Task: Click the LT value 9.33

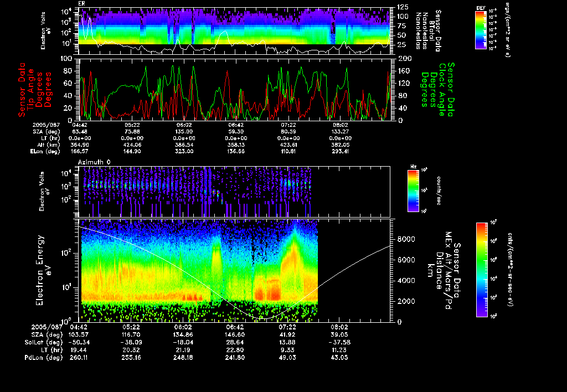Action: (287, 350)
